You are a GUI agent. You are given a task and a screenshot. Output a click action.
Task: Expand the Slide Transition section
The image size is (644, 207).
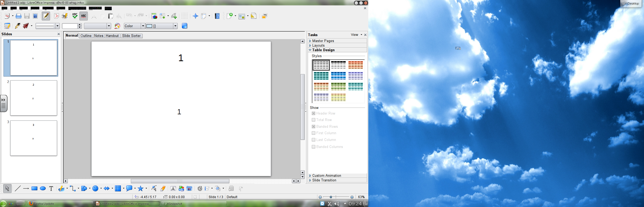[324, 180]
